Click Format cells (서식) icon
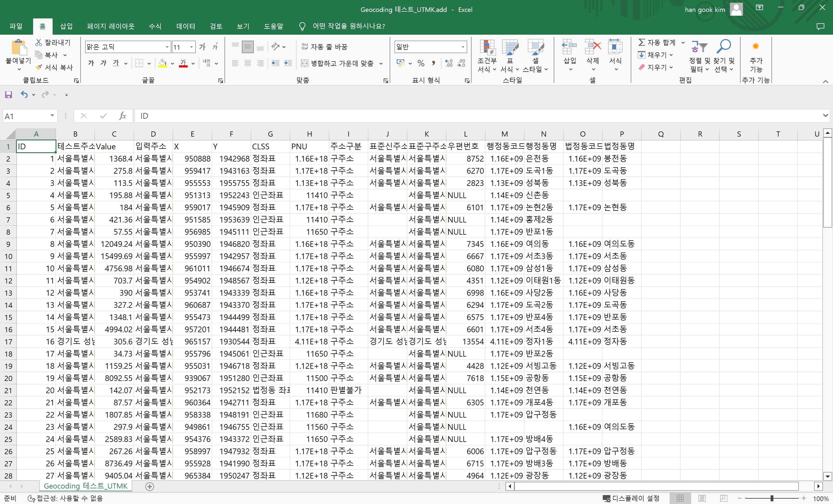The height and width of the screenshot is (504, 833). click(615, 47)
